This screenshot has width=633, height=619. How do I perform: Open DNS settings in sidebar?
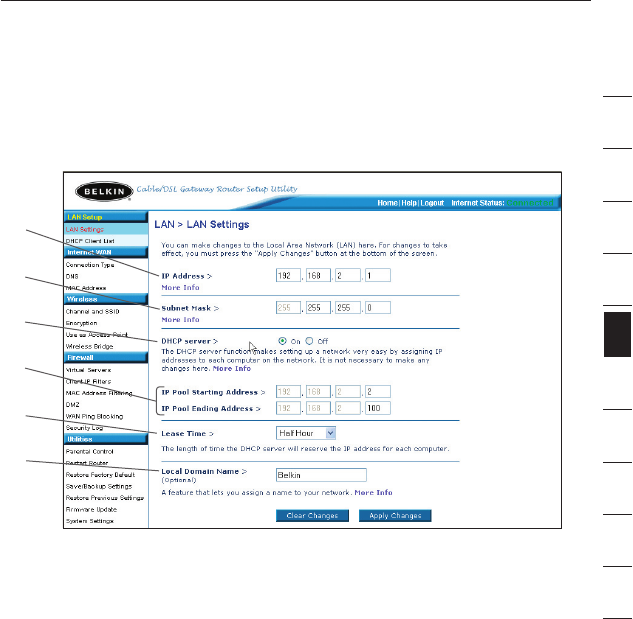pos(72,277)
